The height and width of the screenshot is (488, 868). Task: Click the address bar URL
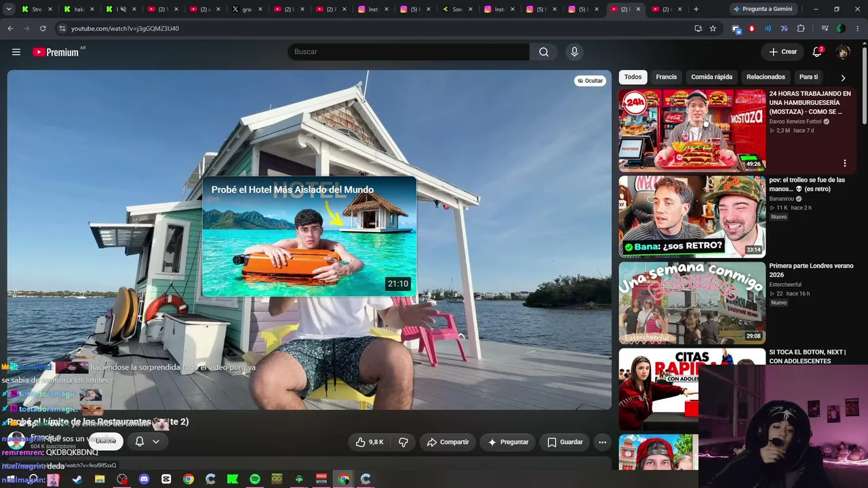click(125, 28)
